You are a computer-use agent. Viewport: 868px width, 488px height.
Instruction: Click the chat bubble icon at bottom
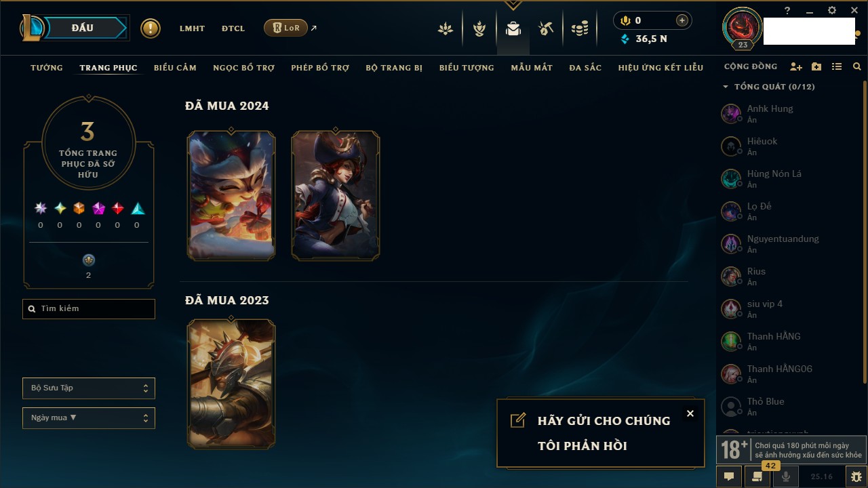(729, 476)
